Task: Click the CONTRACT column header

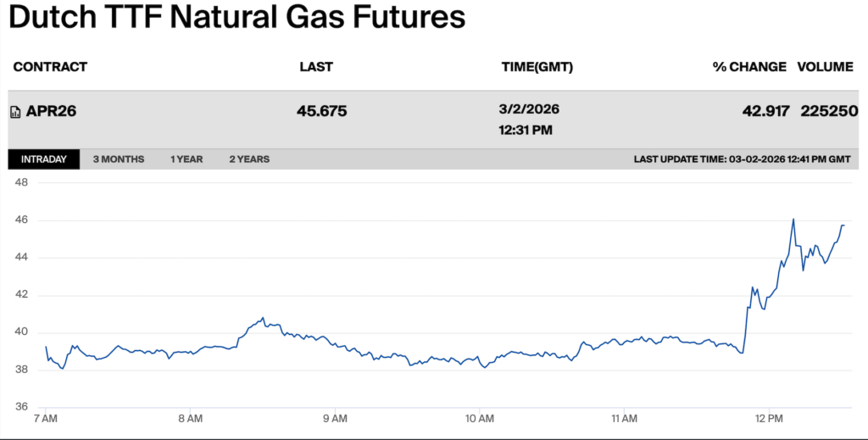Action: point(50,67)
